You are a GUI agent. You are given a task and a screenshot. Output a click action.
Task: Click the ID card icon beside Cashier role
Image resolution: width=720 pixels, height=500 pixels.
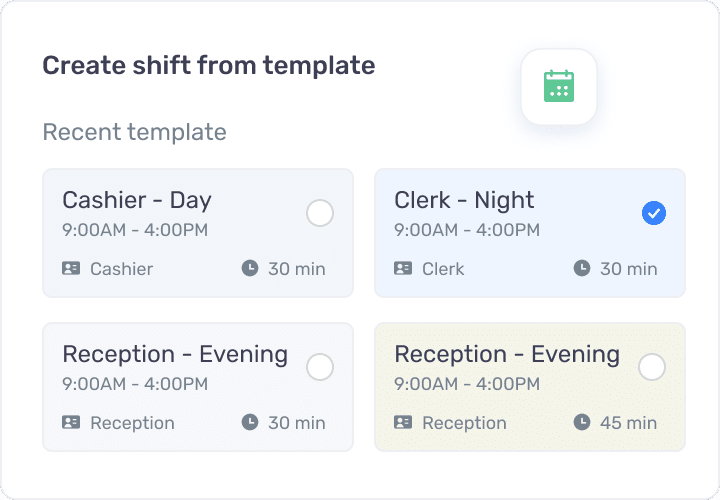(x=71, y=268)
